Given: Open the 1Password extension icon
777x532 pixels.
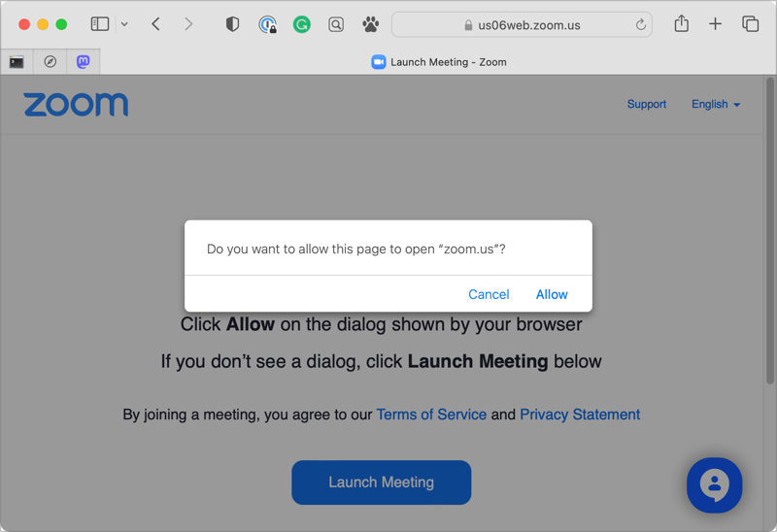Looking at the screenshot, I should pos(267,24).
